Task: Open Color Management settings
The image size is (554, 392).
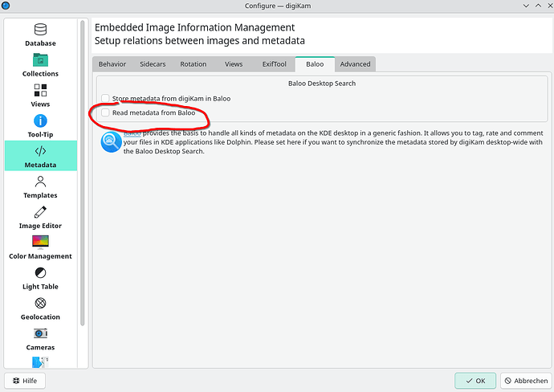Action: pyautogui.click(x=40, y=247)
